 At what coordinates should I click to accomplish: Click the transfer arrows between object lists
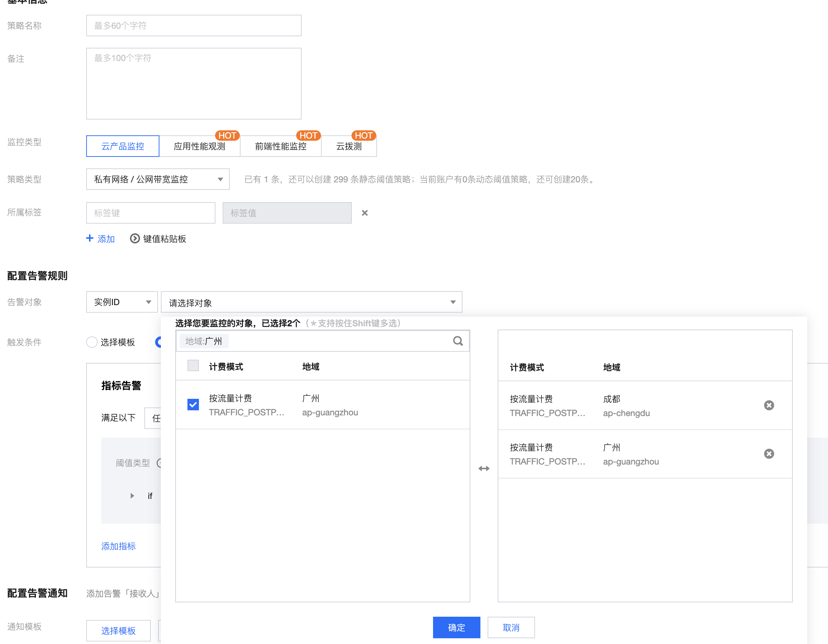pyautogui.click(x=484, y=468)
